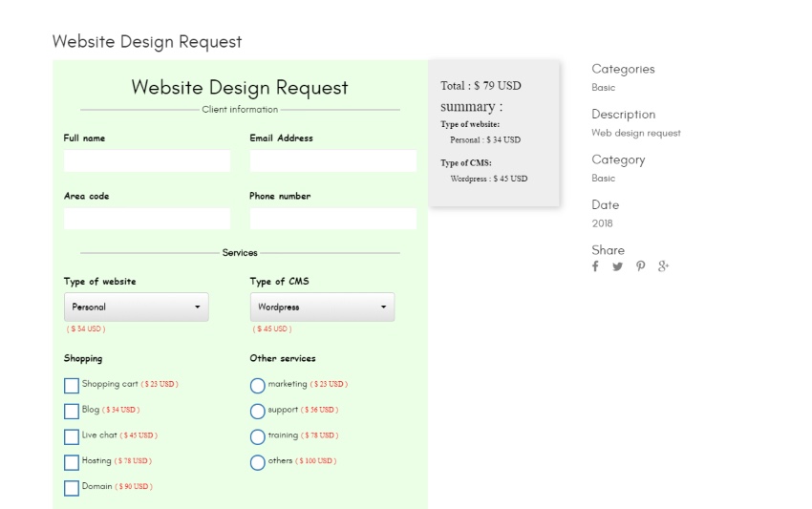Toggle the Hosting checkbox
812x509 pixels.
pyautogui.click(x=72, y=462)
